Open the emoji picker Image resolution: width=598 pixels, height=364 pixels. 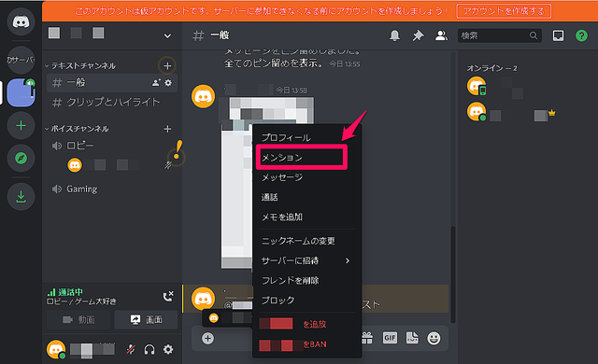434,338
